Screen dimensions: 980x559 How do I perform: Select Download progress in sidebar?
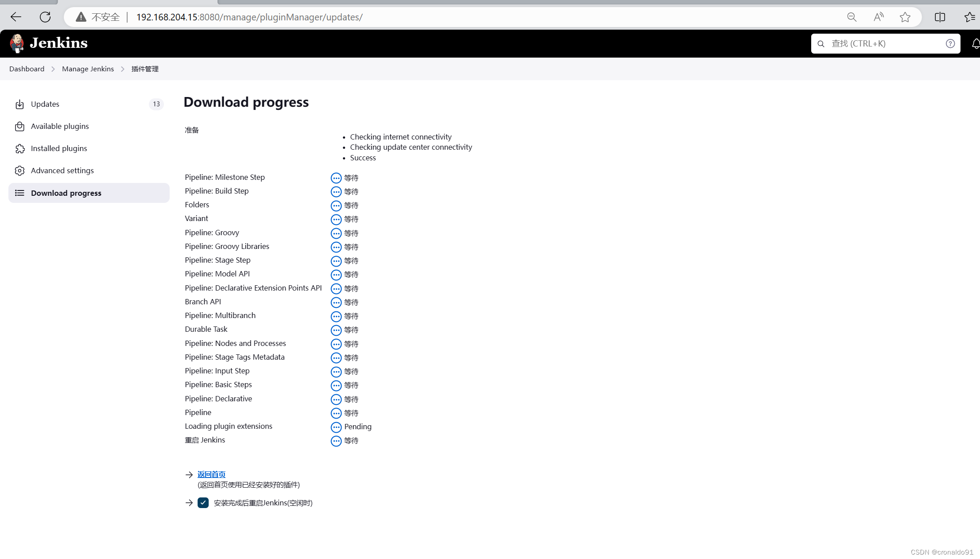pos(89,193)
